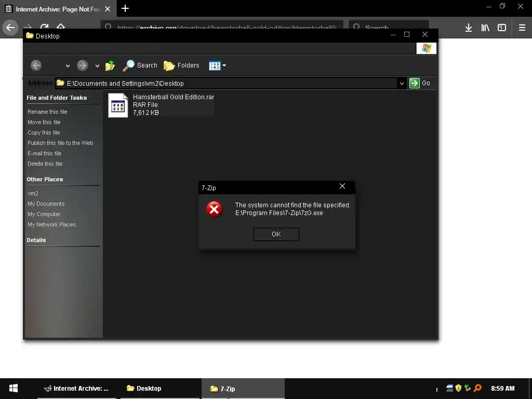This screenshot has width=532, height=399.
Task: Click Copy this file task
Action: (x=44, y=132)
